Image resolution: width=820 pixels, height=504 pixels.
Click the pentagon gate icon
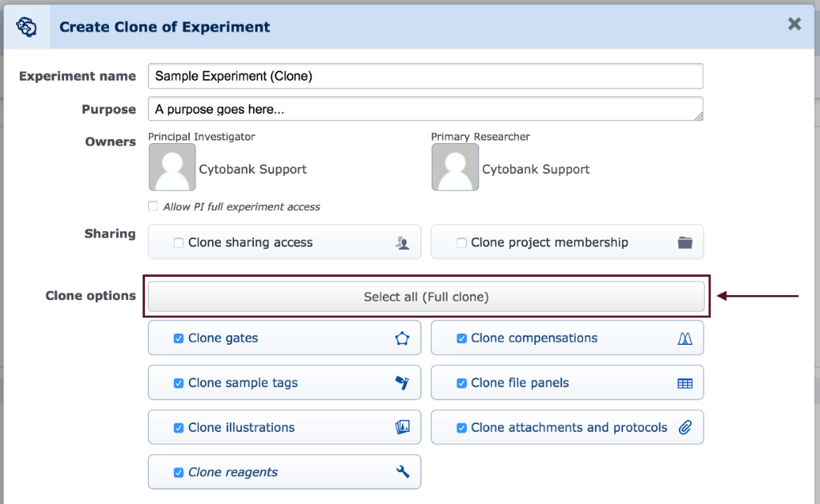click(x=402, y=338)
